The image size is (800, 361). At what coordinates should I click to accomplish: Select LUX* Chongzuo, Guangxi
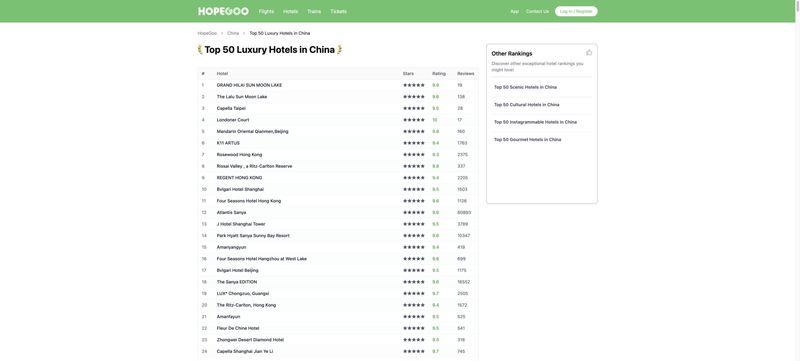pyautogui.click(x=243, y=294)
